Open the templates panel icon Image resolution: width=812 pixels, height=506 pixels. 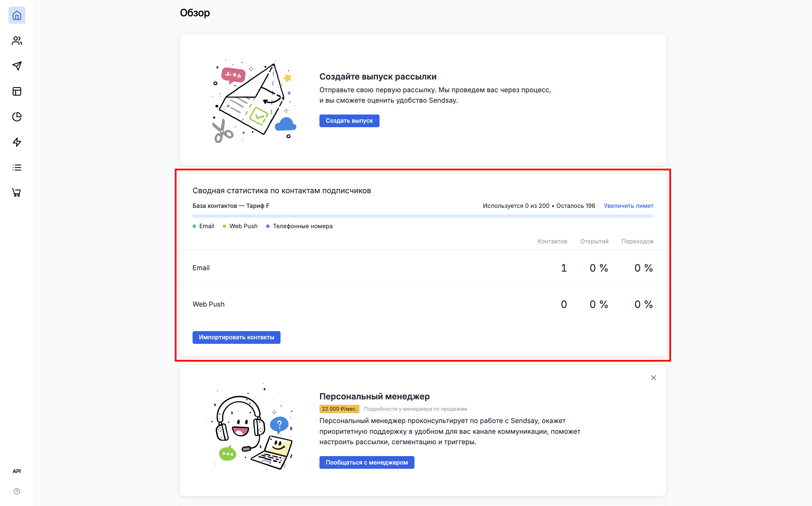(17, 91)
